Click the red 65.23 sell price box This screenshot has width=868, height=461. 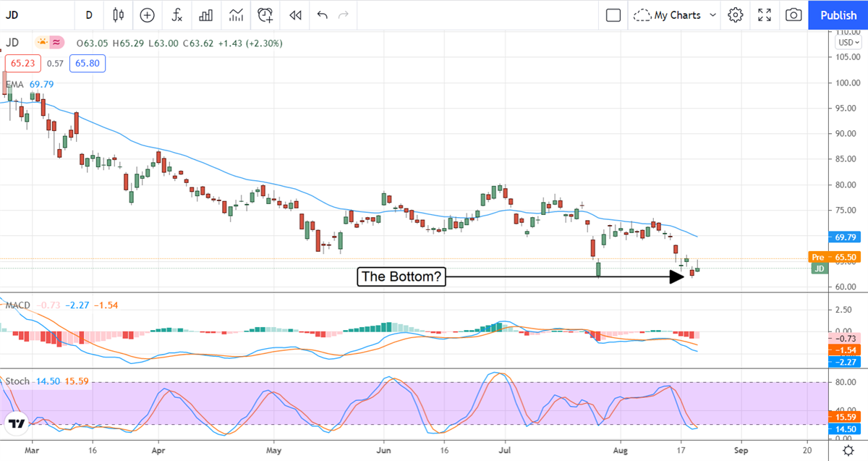23,64
